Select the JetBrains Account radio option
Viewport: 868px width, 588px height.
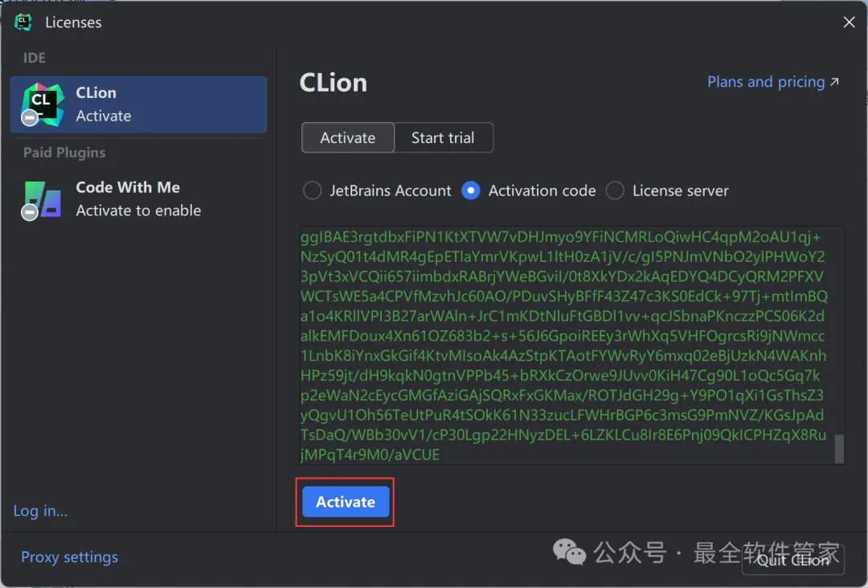tap(312, 191)
